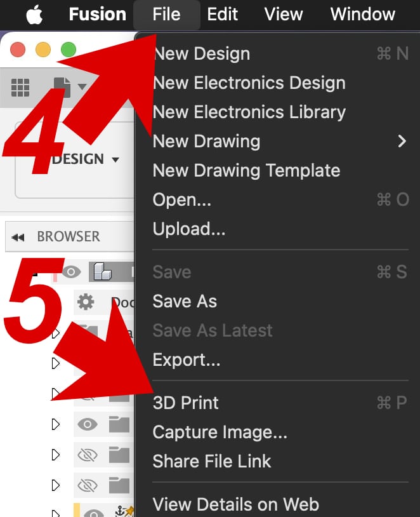
Task: Open the File icon dropdown arrow
Action: click(82, 87)
